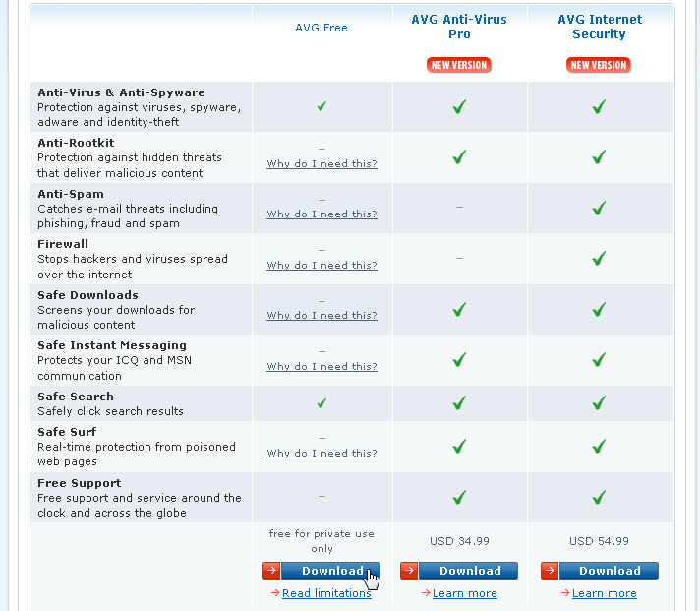700x611 pixels.
Task: Click Internet Security checkmark in Safe Search row
Action: coord(599,402)
